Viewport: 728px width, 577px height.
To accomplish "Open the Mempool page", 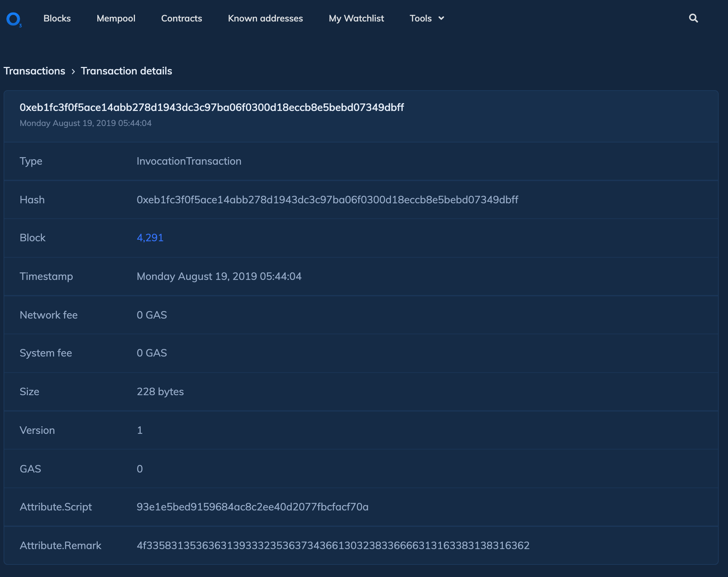I will [x=116, y=18].
